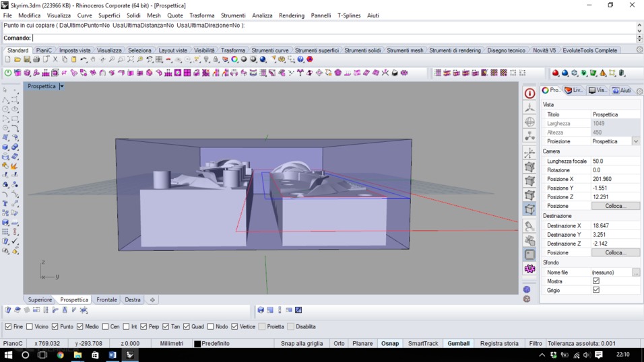Image resolution: width=644 pixels, height=362 pixels.
Task: Click the orange Explode icon
Action: click(x=15, y=166)
